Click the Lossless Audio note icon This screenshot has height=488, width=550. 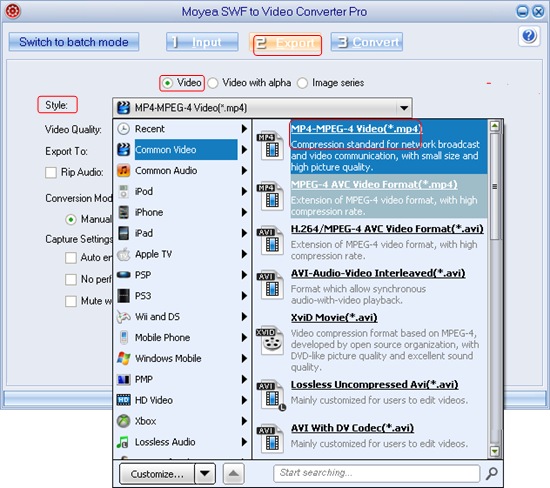[x=123, y=442]
